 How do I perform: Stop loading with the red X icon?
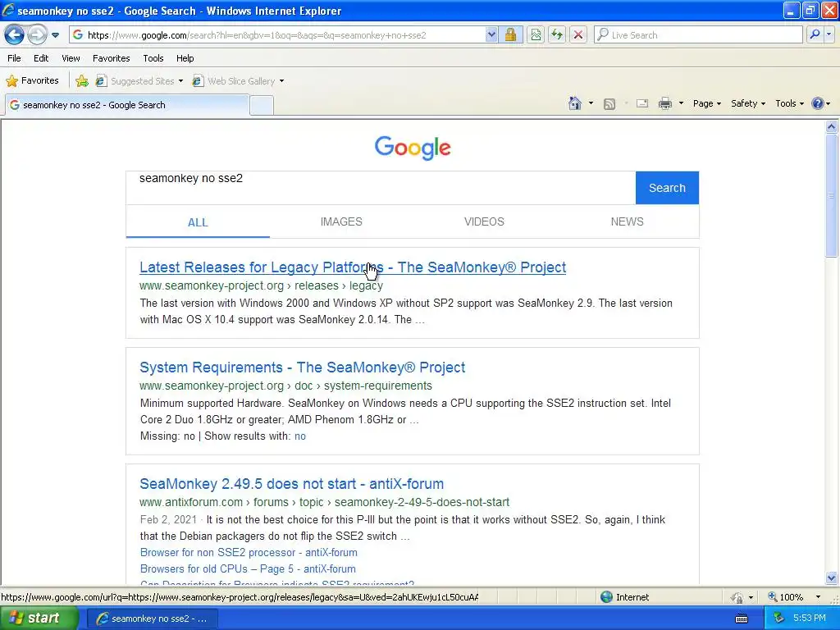578,35
